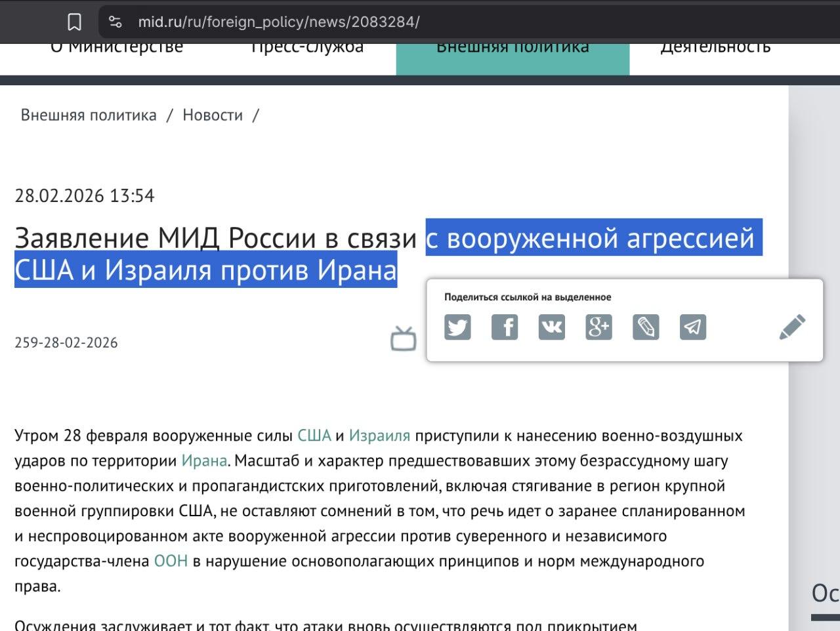This screenshot has width=840, height=631.
Task: Open the 'О Министерстве' menu item
Action: point(117,47)
